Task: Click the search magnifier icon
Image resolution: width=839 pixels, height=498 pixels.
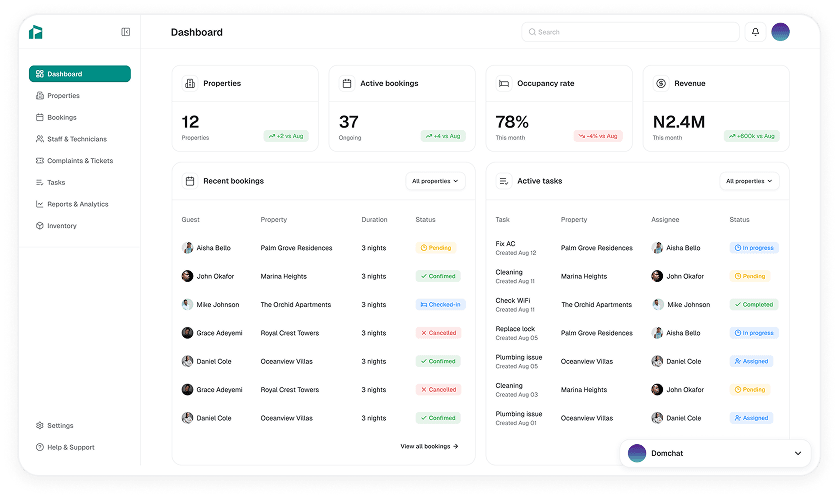Action: click(532, 32)
